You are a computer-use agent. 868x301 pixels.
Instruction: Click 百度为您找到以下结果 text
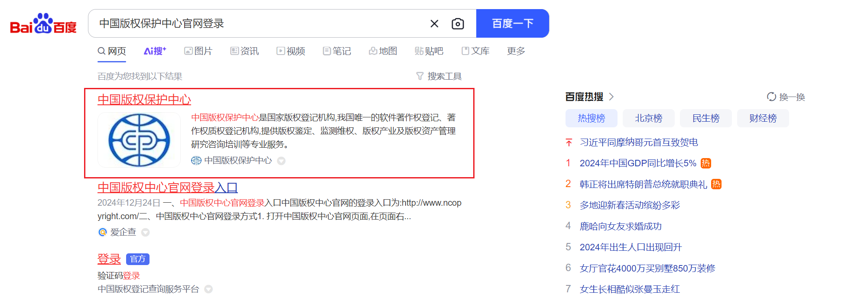pos(140,76)
